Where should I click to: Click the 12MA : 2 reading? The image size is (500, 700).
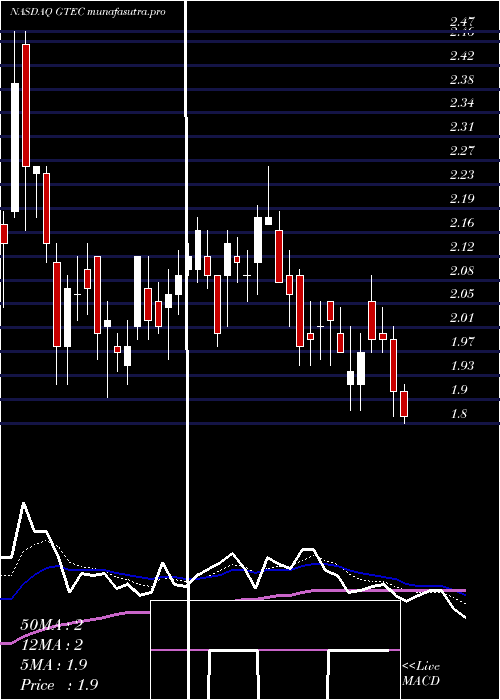pyautogui.click(x=52, y=645)
